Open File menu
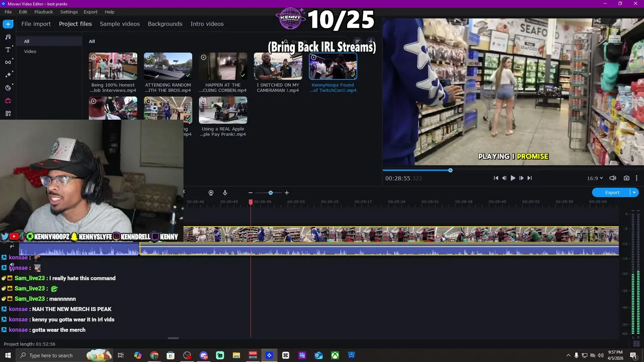 (8, 12)
